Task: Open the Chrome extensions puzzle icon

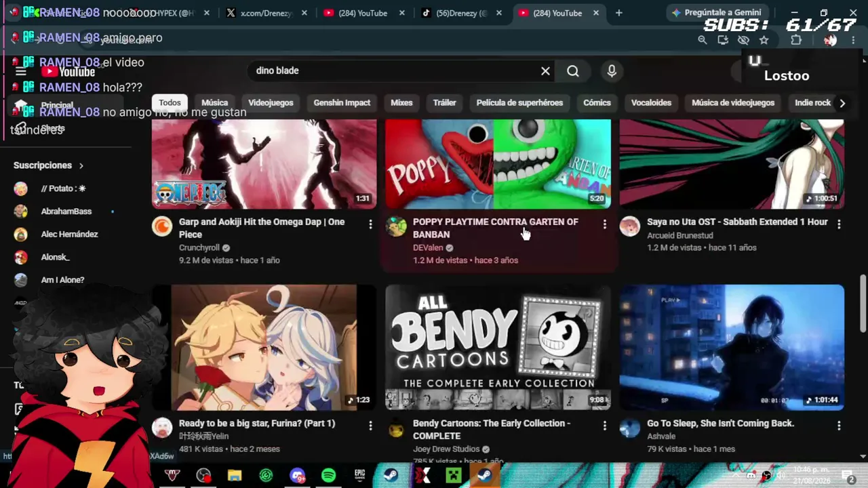Action: coord(796,40)
